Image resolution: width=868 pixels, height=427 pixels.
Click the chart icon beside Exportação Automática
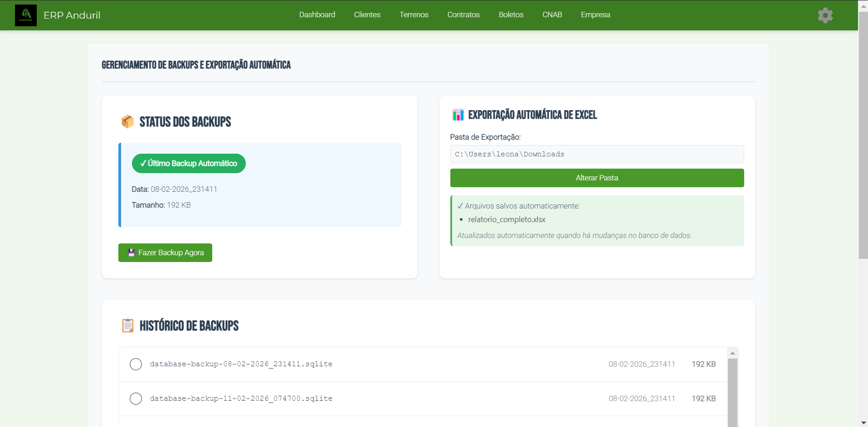point(458,115)
